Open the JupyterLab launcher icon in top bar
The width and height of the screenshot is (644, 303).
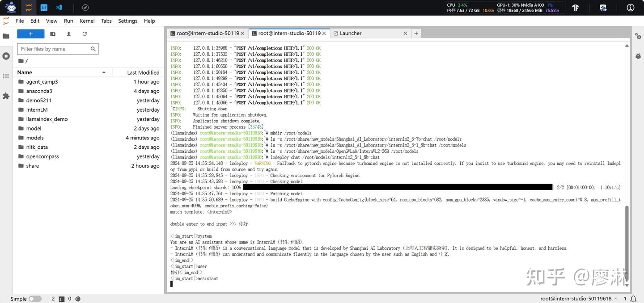coord(29,8)
